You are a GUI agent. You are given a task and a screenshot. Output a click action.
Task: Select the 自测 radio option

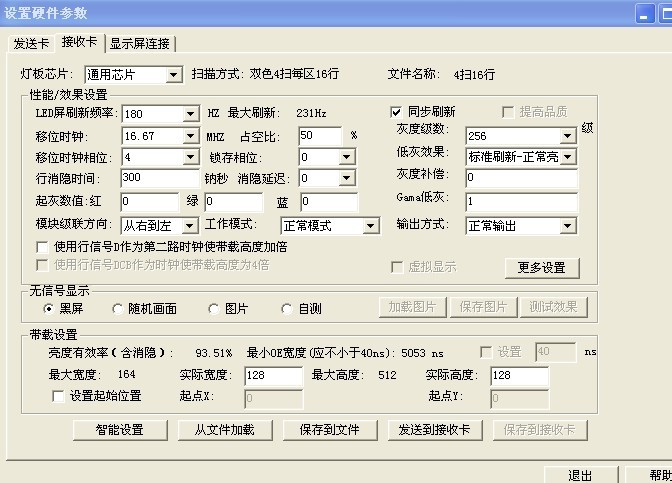(x=287, y=309)
